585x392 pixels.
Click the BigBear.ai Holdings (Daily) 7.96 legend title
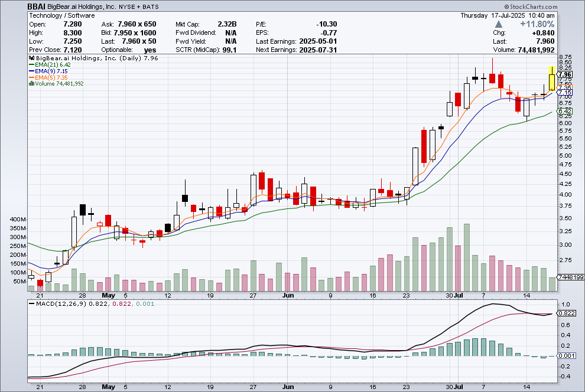click(97, 58)
